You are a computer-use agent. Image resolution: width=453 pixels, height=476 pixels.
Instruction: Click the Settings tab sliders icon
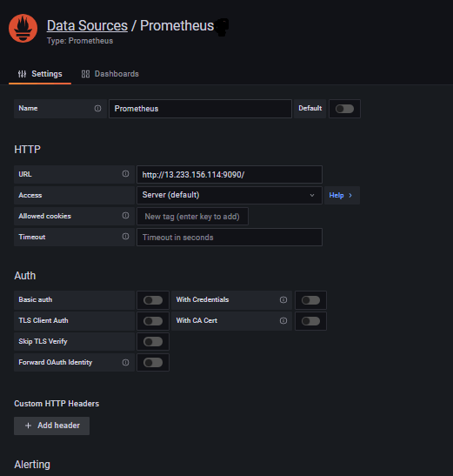tap(22, 74)
